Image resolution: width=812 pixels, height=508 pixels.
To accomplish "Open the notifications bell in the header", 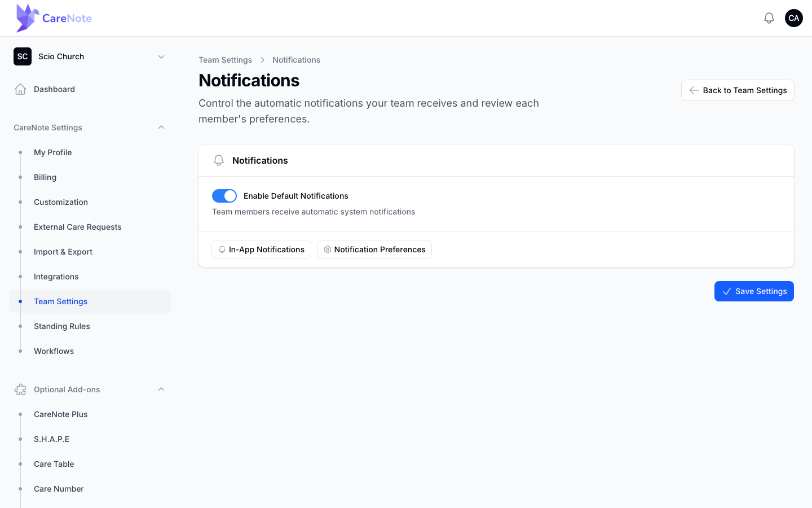I will tap(769, 18).
